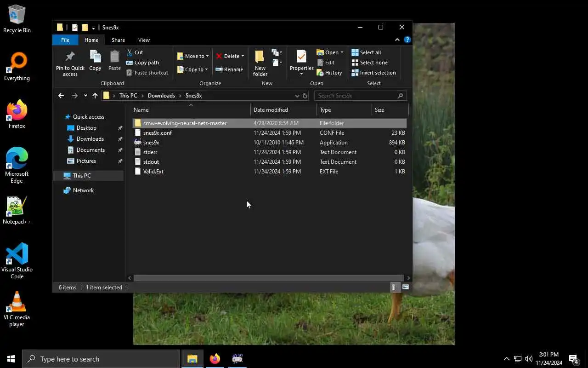Click Copy path in Clipboard group
588x368 pixels.
[142, 63]
